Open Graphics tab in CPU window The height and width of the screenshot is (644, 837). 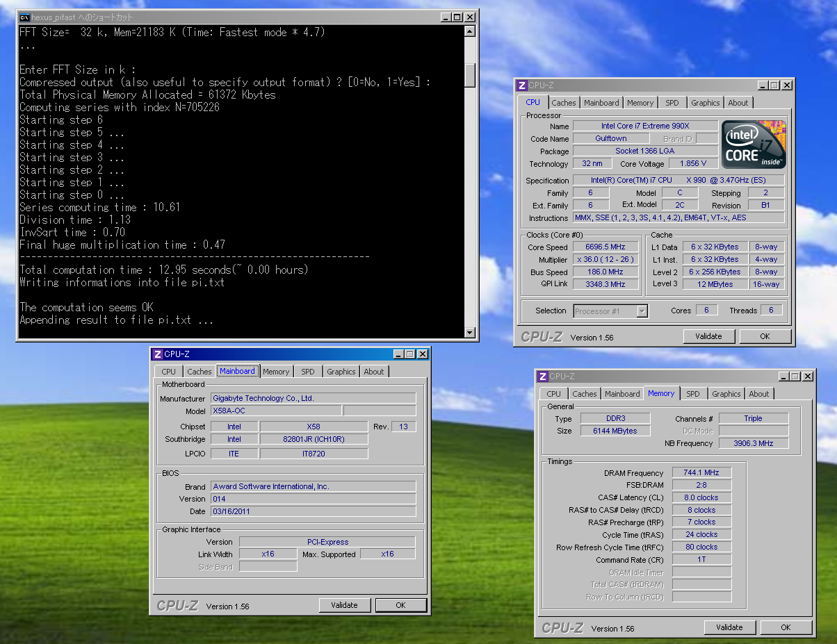pyautogui.click(x=706, y=103)
